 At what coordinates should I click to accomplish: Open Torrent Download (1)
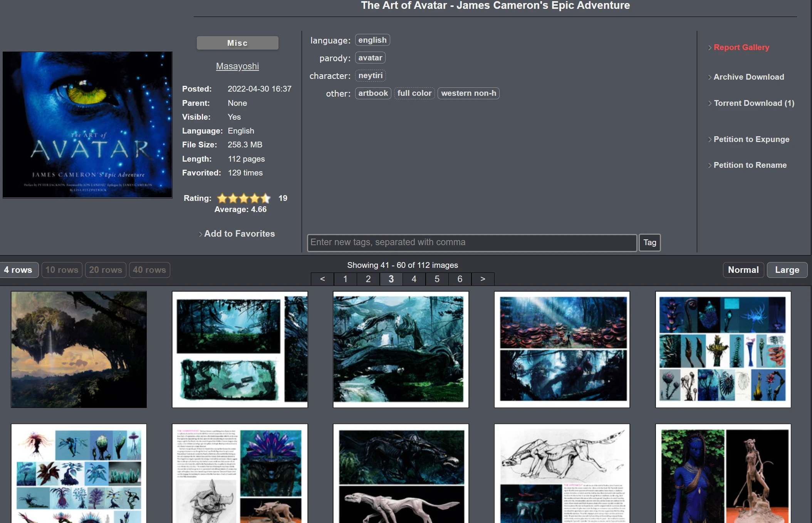click(x=754, y=103)
